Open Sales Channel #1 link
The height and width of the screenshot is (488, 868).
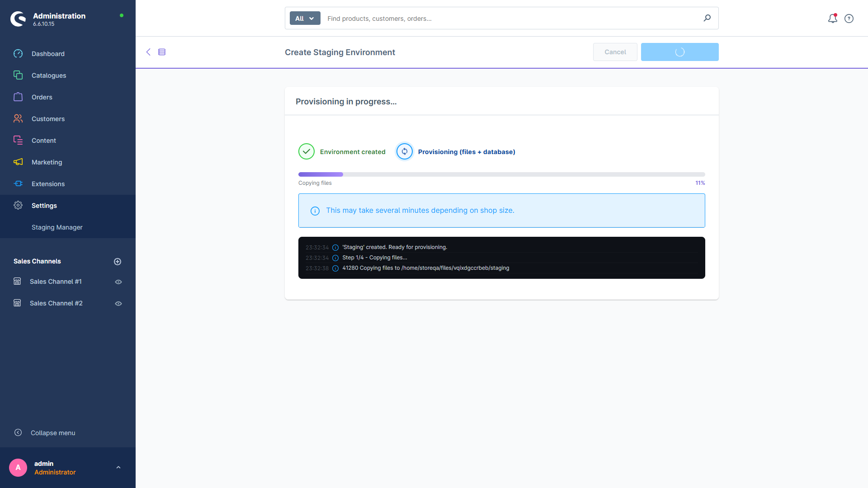tap(56, 282)
